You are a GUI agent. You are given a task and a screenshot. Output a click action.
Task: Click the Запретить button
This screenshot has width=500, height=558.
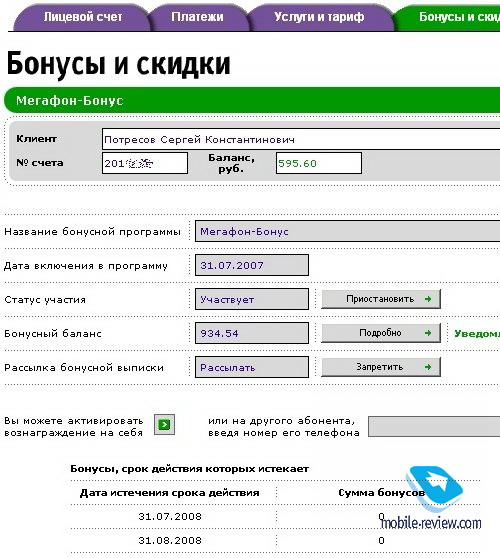381,367
